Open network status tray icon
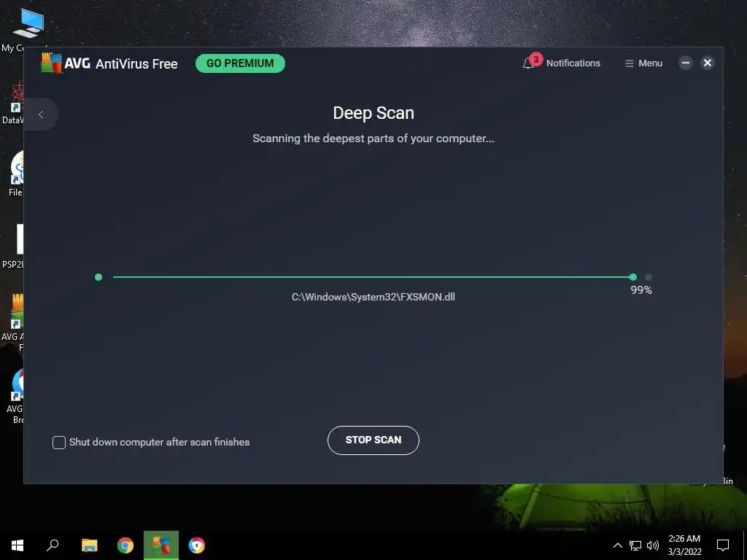 click(x=635, y=545)
